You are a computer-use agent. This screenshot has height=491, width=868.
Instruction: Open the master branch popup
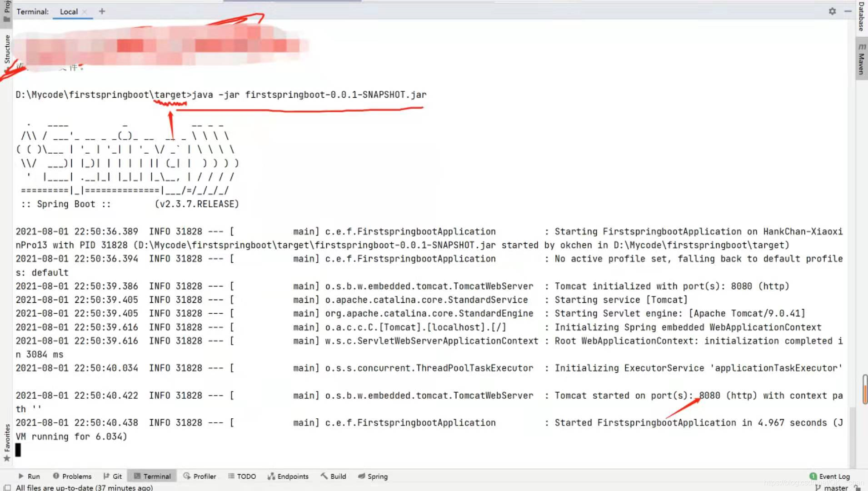838,487
